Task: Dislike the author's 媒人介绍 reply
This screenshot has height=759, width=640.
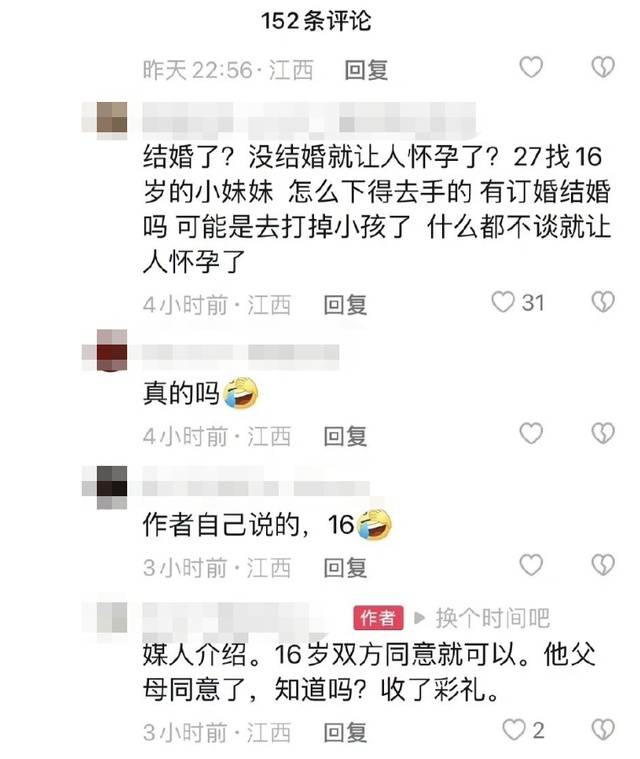Action: click(x=603, y=729)
